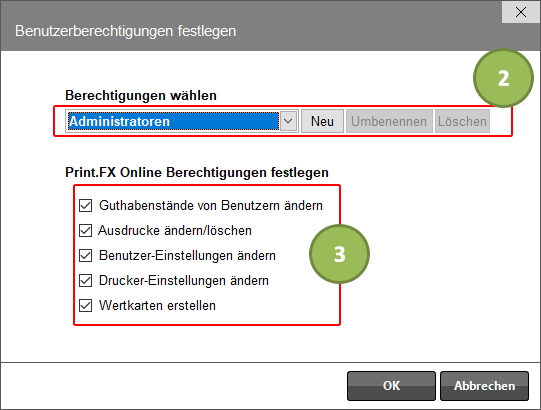Click the Guthabenstände von Benutzern ändern label text

pos(211,205)
